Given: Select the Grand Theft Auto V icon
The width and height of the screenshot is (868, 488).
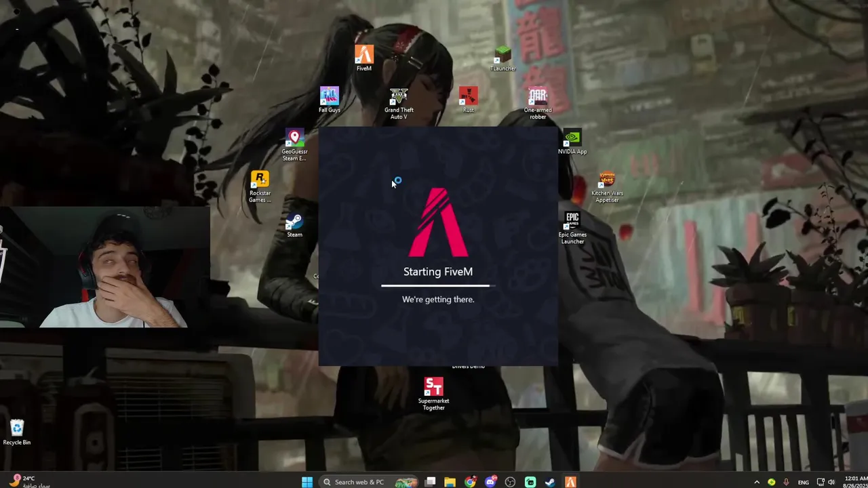Looking at the screenshot, I should click(399, 103).
